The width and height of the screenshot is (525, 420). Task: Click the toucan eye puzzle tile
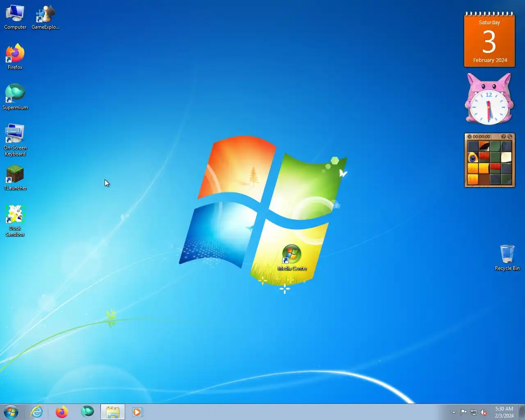pos(473,157)
